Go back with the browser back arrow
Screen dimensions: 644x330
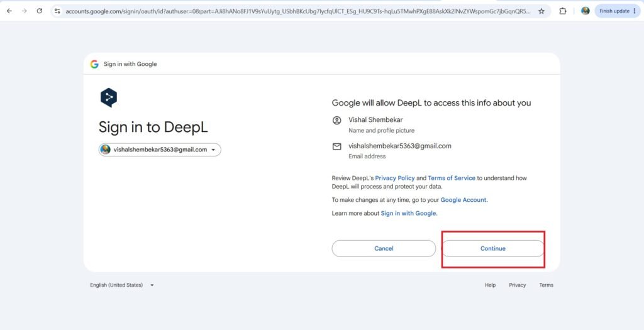(x=9, y=11)
